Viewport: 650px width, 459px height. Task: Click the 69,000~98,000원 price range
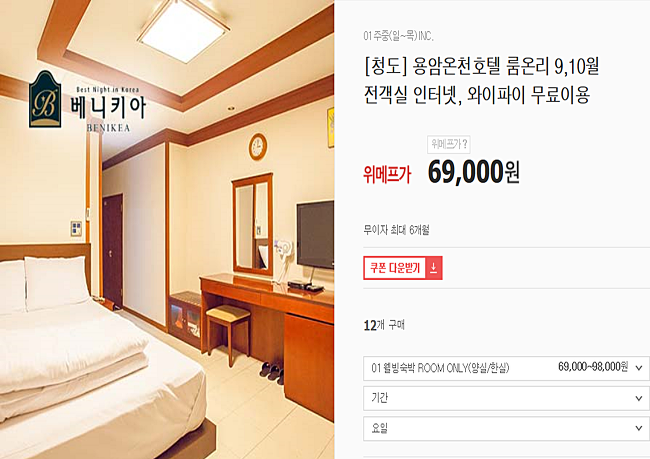(x=593, y=367)
